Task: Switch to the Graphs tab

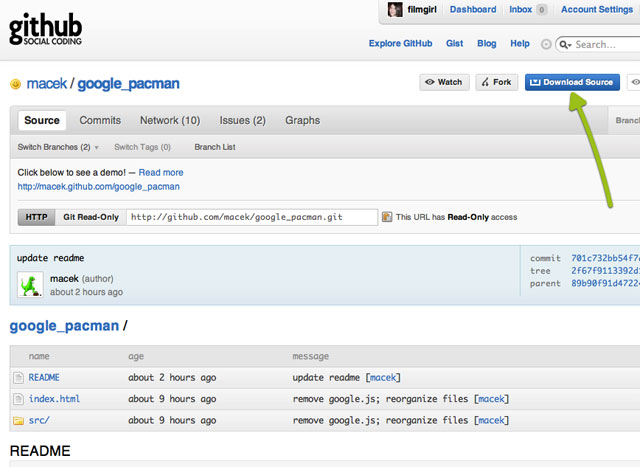Action: click(302, 120)
